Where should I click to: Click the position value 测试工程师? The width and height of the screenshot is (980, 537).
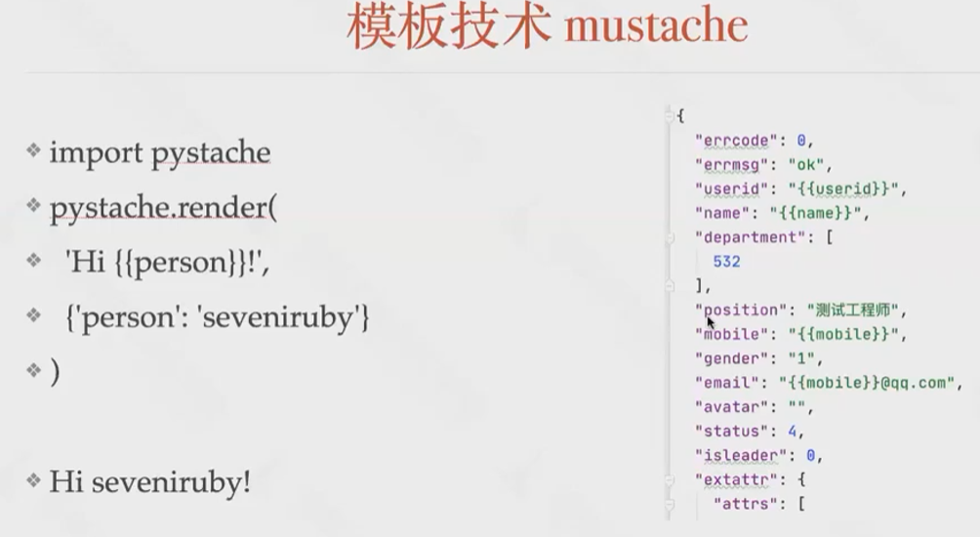coord(855,310)
